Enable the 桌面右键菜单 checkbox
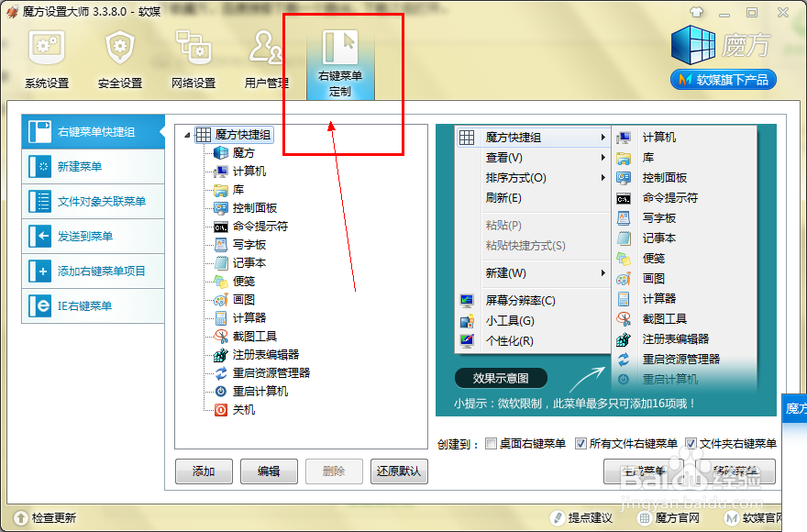The image size is (807, 532). pos(491,443)
